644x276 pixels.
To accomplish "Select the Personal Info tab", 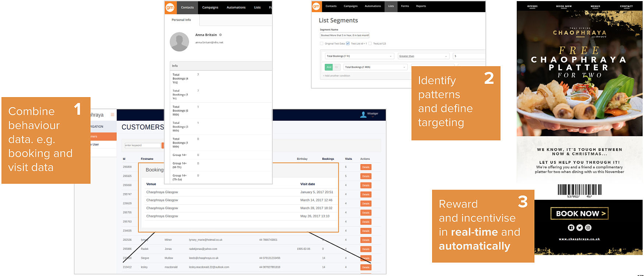I will 181,20.
